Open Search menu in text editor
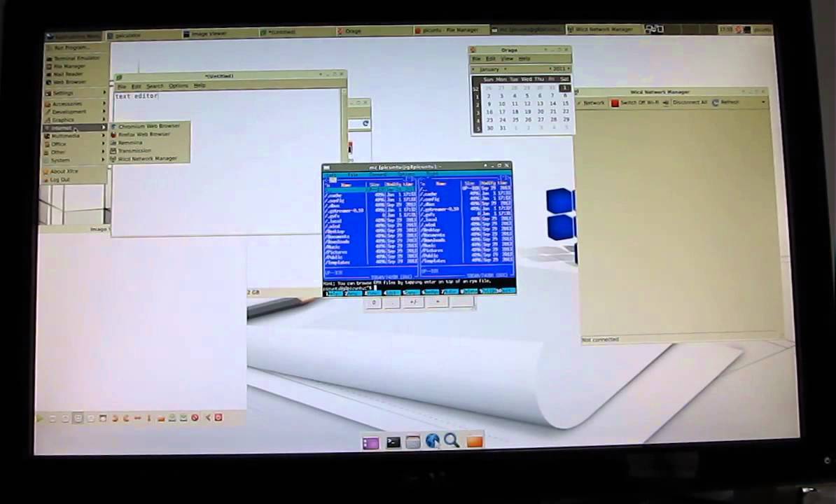 (155, 86)
